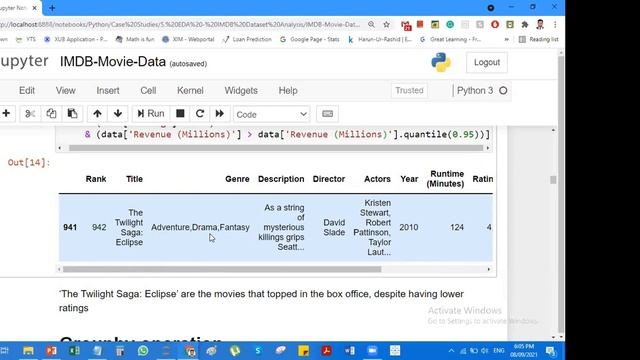
Task: Click the address bar URL
Action: pyautogui.click(x=180, y=24)
